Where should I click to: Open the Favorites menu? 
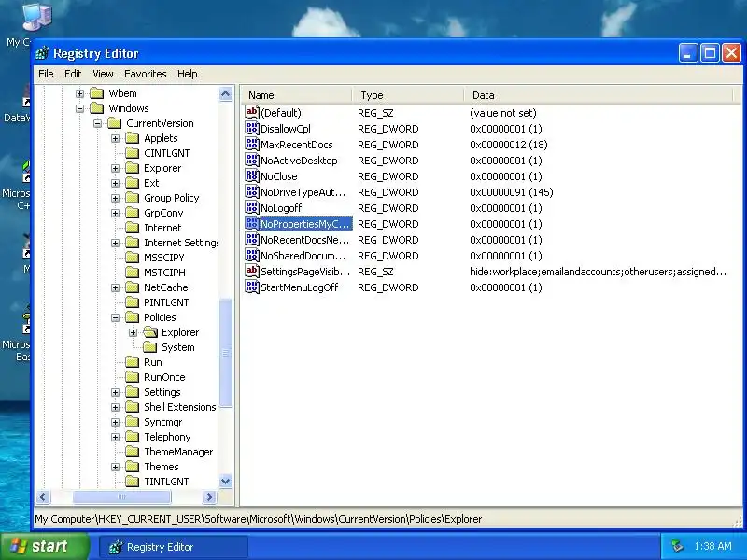pyautogui.click(x=146, y=74)
